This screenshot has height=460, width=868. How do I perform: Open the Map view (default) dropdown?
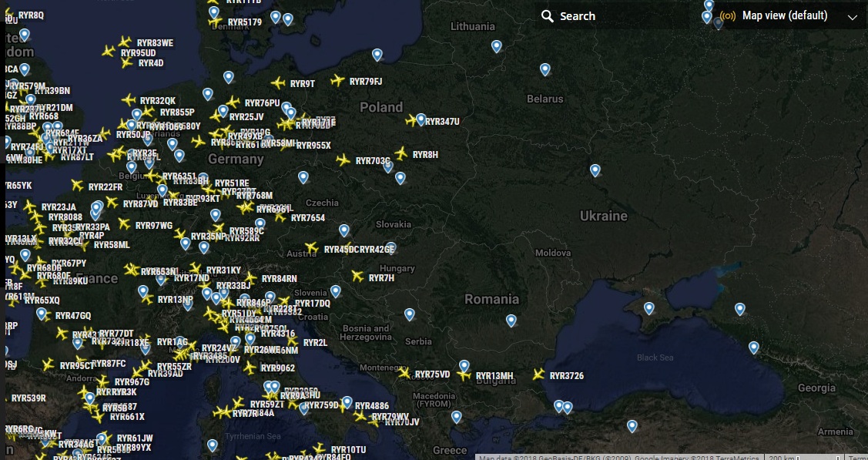[785, 16]
